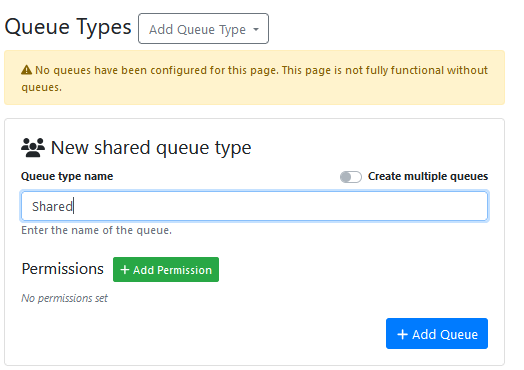
Task: Click the No permissions set text
Action: coord(64,298)
